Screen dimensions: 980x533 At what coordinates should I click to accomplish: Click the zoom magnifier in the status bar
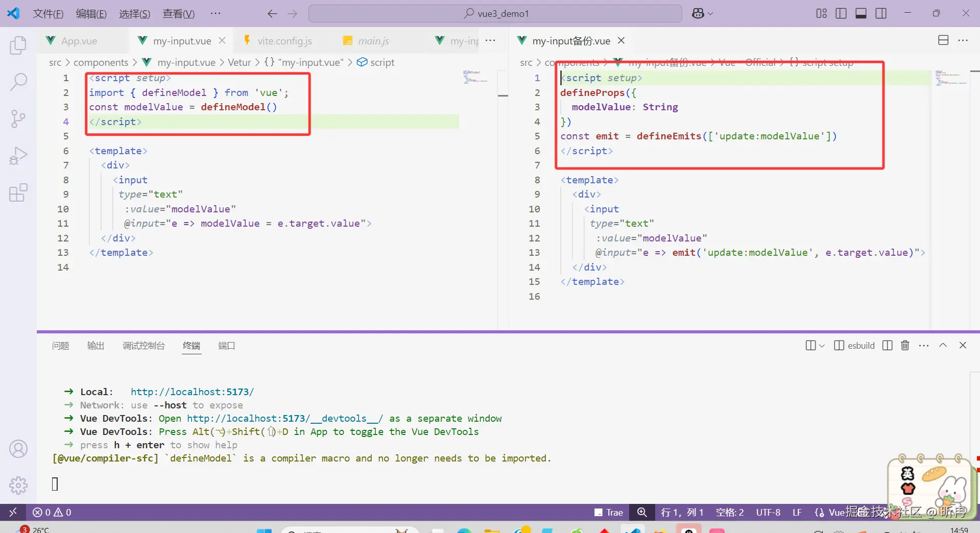click(642, 512)
